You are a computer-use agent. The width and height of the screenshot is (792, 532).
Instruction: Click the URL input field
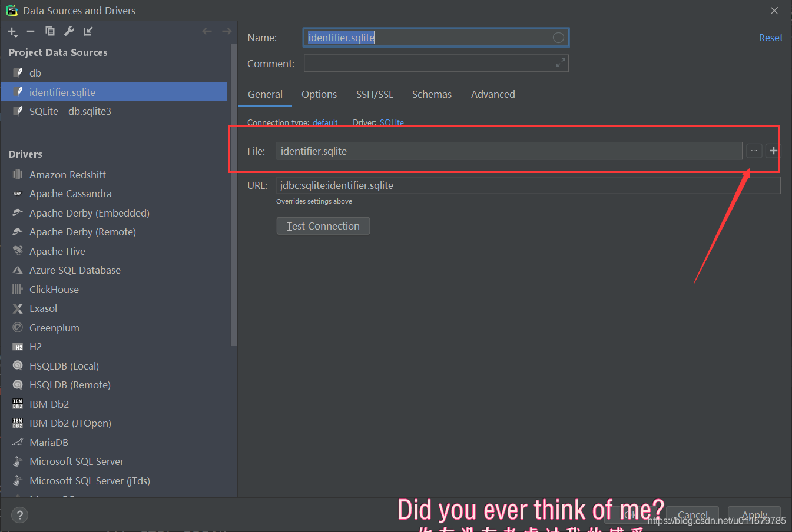[x=528, y=185]
